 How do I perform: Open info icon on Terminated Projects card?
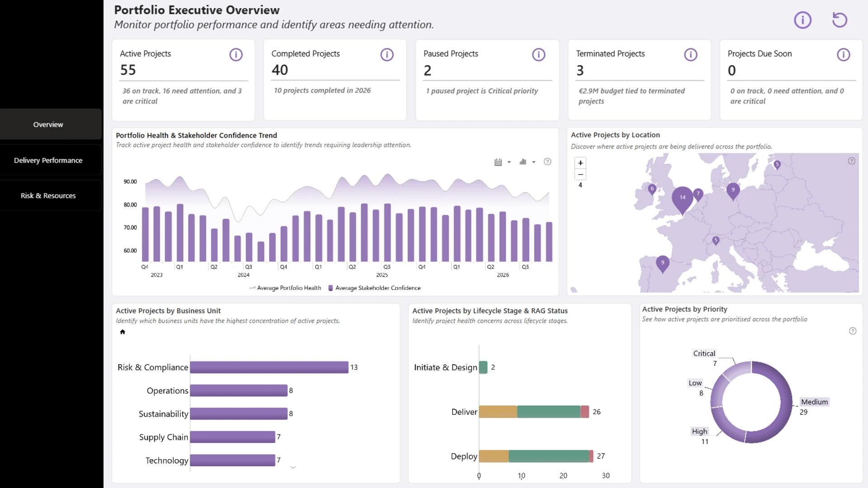(x=691, y=55)
